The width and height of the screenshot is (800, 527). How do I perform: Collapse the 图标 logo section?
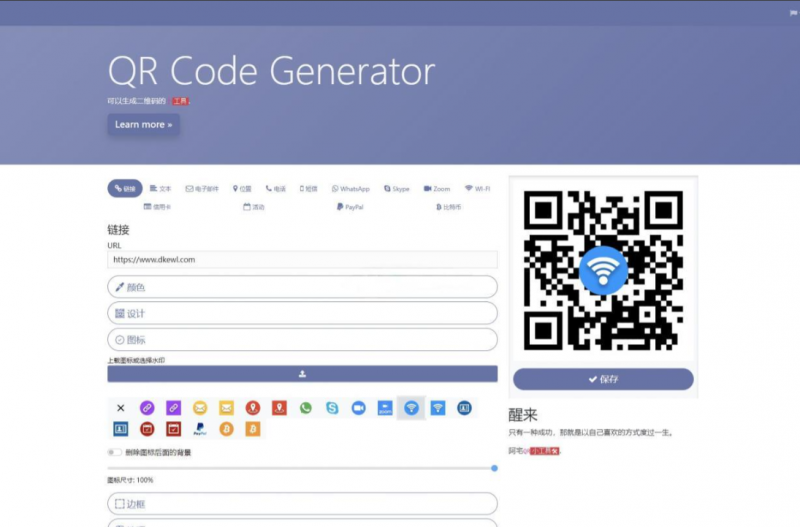[x=302, y=340]
